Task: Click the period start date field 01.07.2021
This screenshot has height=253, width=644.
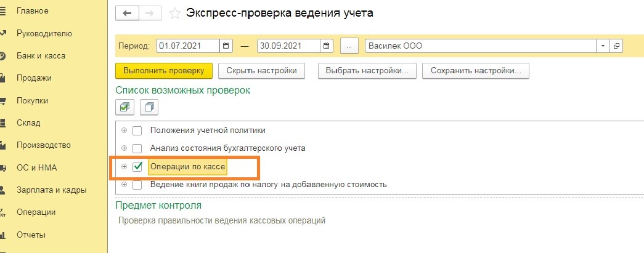Action: [188, 46]
